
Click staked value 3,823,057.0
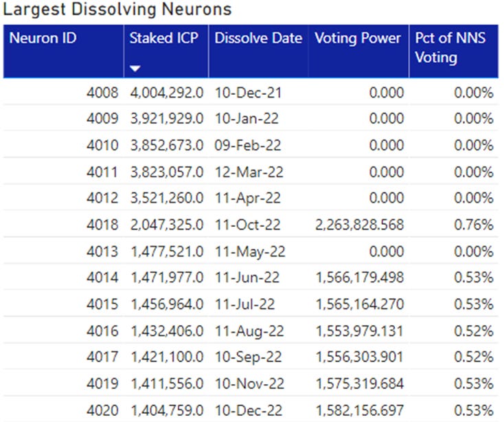(167, 172)
